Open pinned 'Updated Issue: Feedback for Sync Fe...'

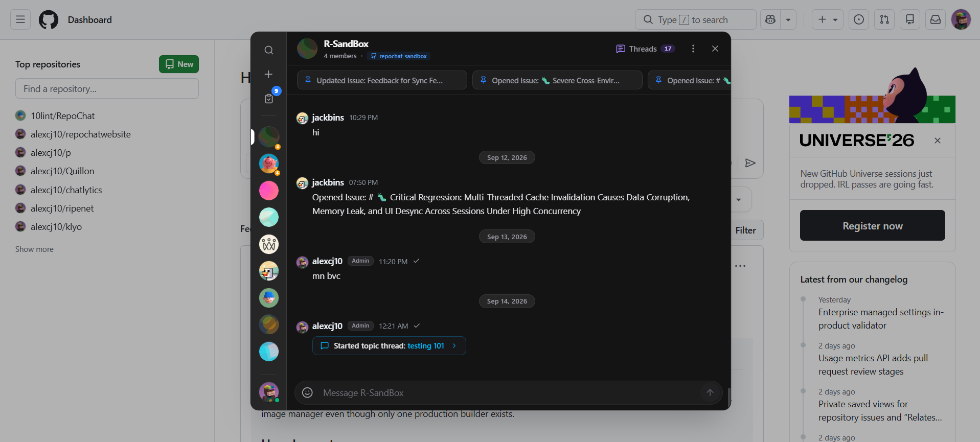tap(382, 80)
